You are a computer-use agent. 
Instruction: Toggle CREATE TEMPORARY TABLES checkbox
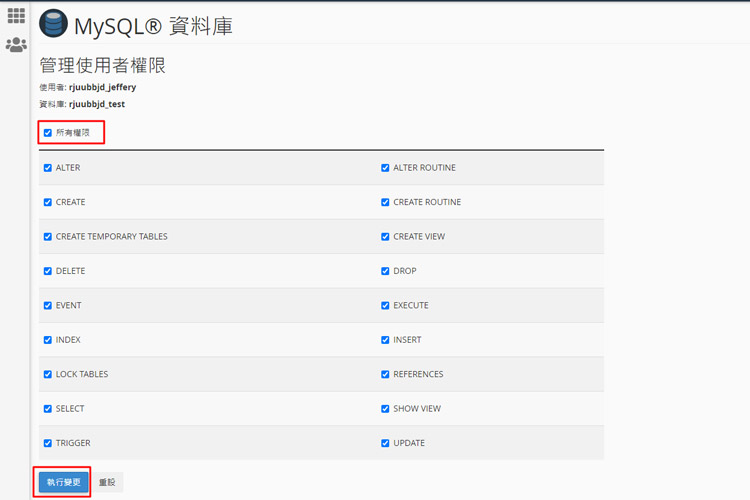48,237
